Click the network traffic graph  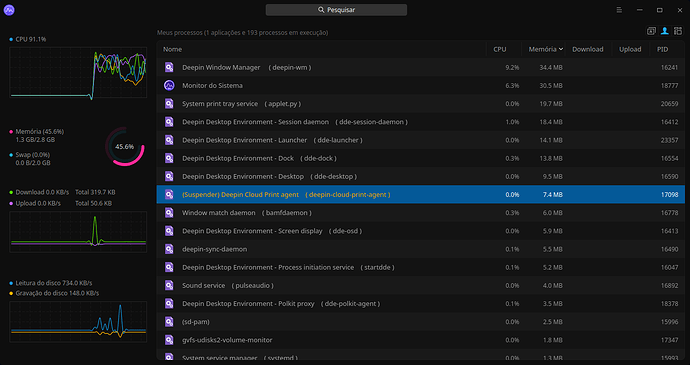pos(78,232)
